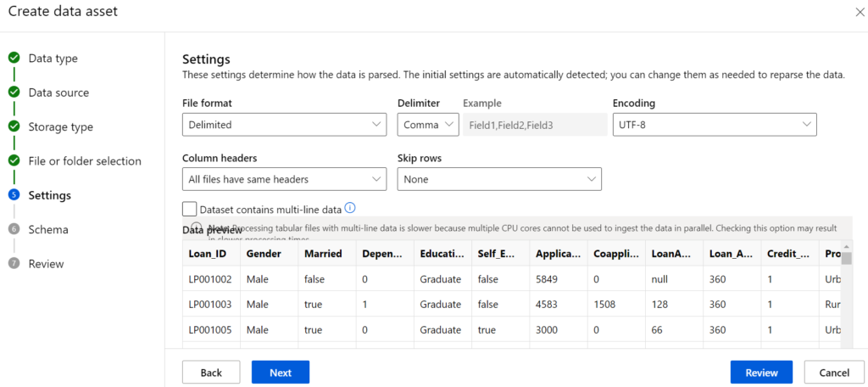This screenshot has height=387, width=868.
Task: Go to the Data source step
Action: click(x=58, y=93)
